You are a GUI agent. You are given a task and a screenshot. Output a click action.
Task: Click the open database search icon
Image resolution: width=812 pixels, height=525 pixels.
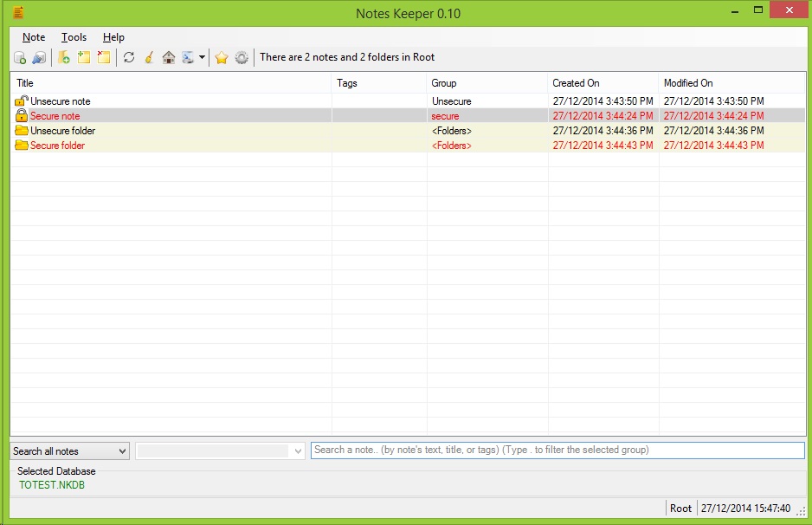(39, 58)
